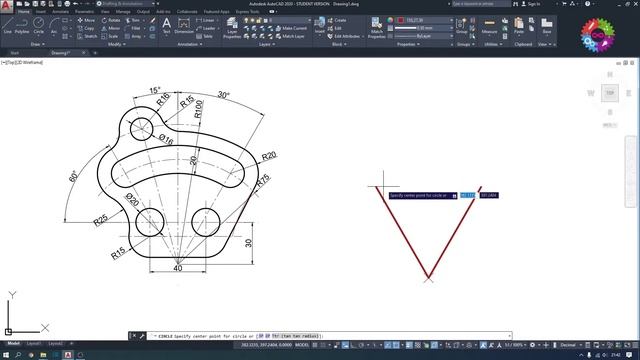Image resolution: width=640 pixels, height=360 pixels.
Task: Switch to the Manage ribbon tab
Action: coord(123,12)
